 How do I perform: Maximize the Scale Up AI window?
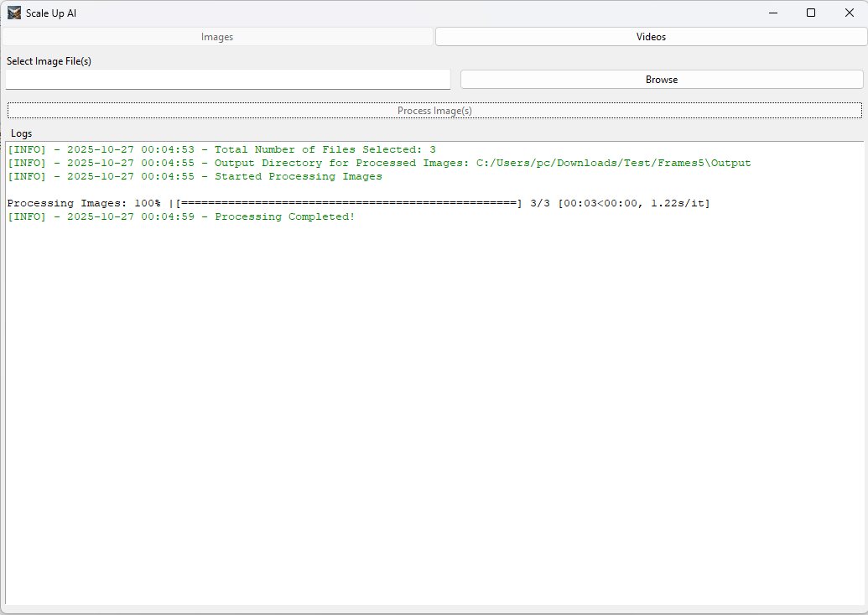(811, 13)
